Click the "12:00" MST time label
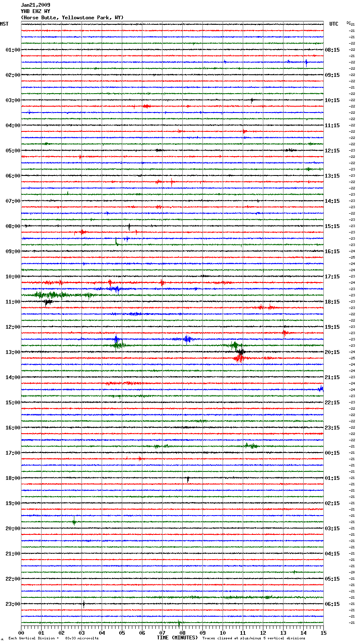The image size is (357, 644). pyautogui.click(x=13, y=327)
